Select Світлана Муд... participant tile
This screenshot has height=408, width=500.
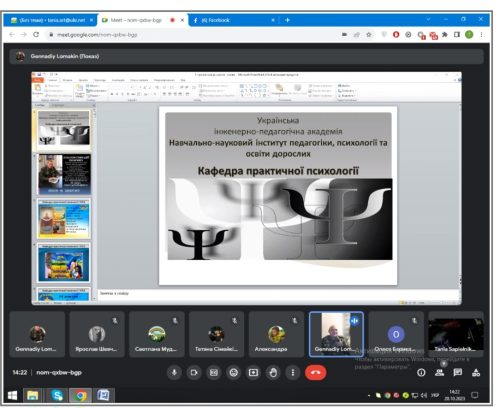(x=157, y=334)
